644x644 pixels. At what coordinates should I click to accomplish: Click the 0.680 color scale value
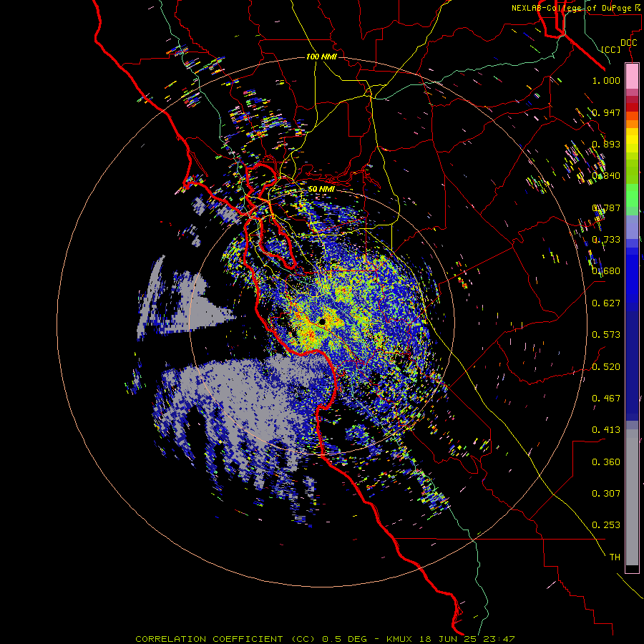click(x=606, y=271)
